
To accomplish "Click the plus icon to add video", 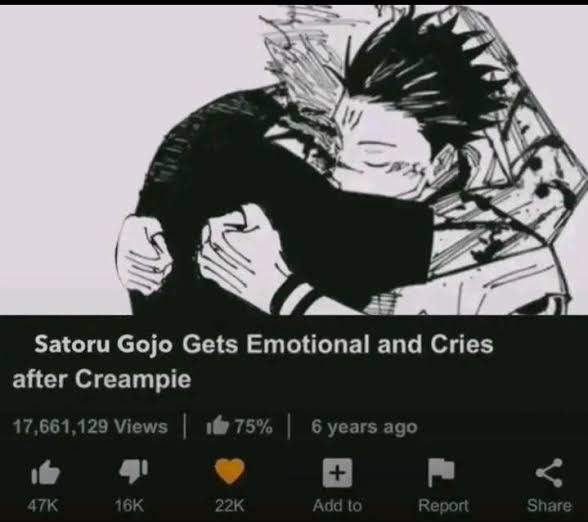I will (338, 472).
